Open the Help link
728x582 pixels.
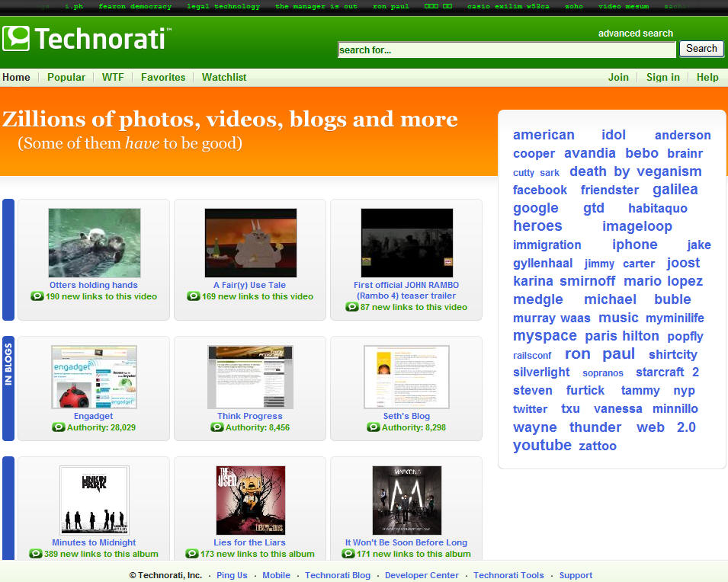point(707,77)
